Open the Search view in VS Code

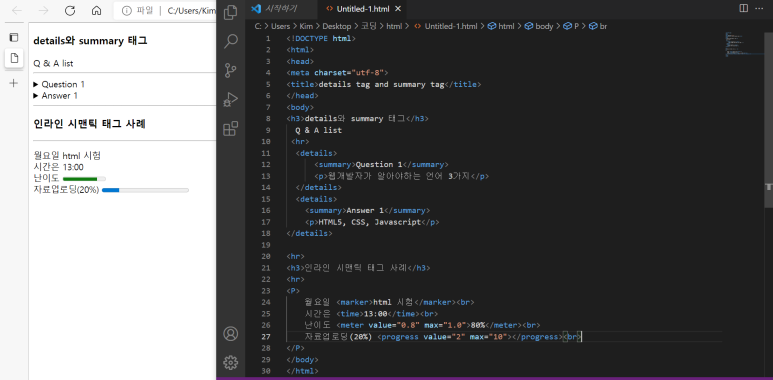coord(230,41)
